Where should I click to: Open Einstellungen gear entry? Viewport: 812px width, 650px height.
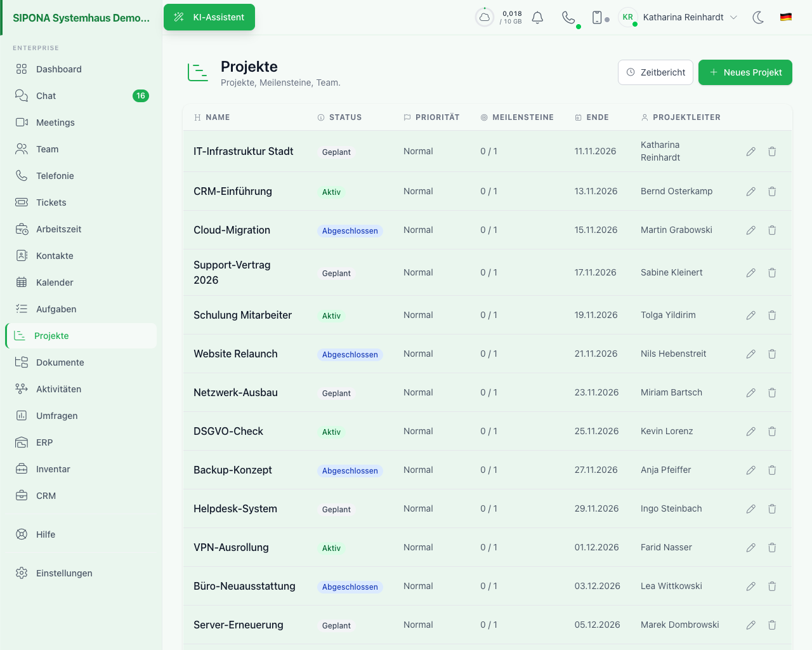pyautogui.click(x=81, y=573)
